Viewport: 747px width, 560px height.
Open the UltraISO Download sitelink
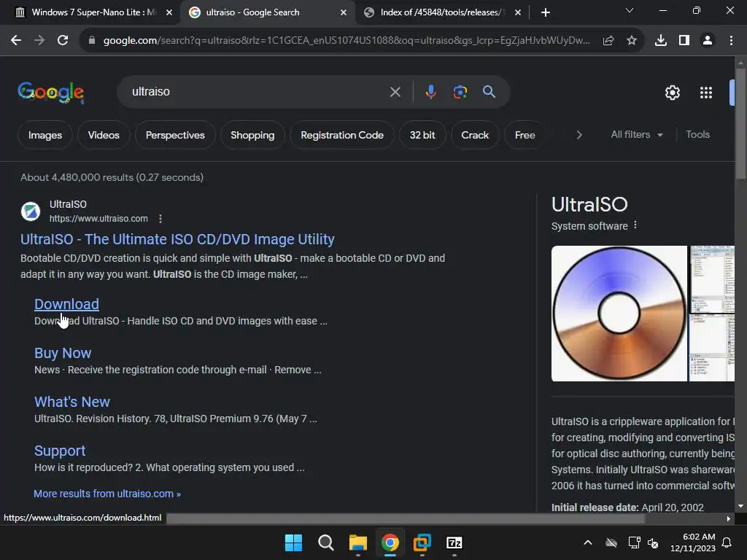[x=66, y=304]
